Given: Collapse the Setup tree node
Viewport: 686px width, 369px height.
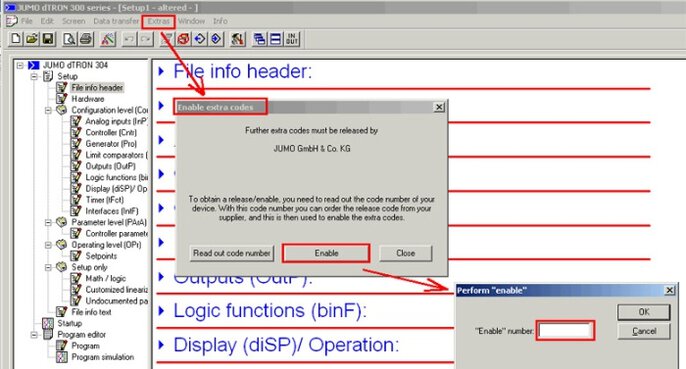Looking at the screenshot, I should pos(34,77).
